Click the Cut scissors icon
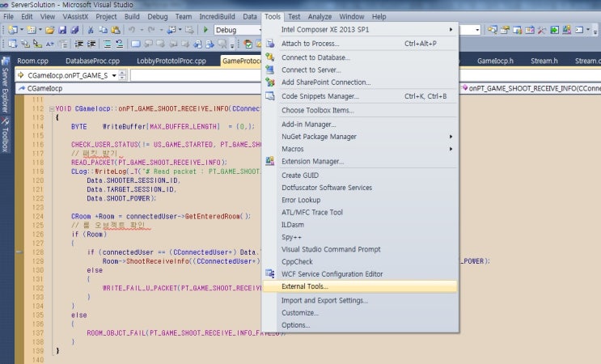601x364 pixels. tap(91, 30)
